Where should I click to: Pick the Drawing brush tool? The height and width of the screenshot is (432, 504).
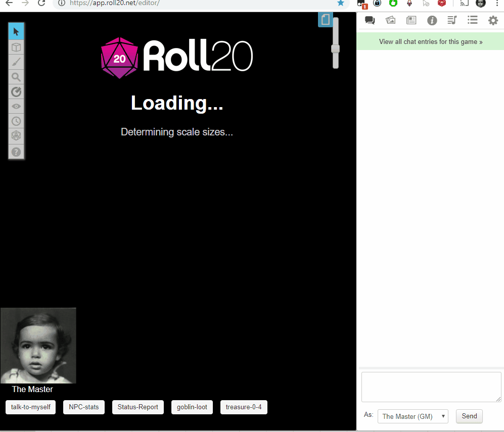point(16,62)
